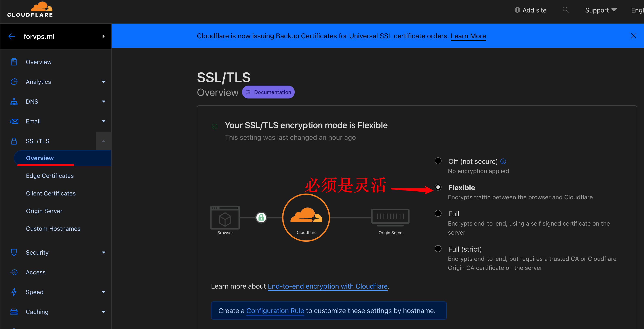The width and height of the screenshot is (644, 329).
Task: Open End-to-end encryption with Cloudflare link
Action: (328, 286)
